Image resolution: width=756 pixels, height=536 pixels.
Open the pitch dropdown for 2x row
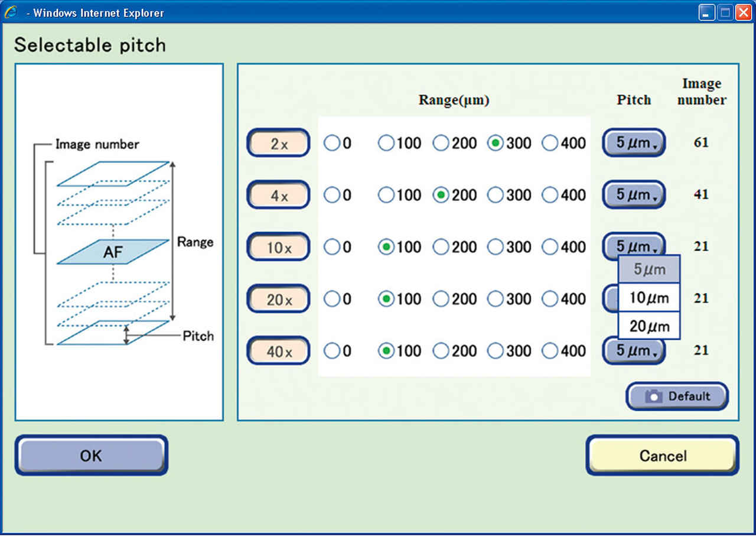(x=634, y=143)
